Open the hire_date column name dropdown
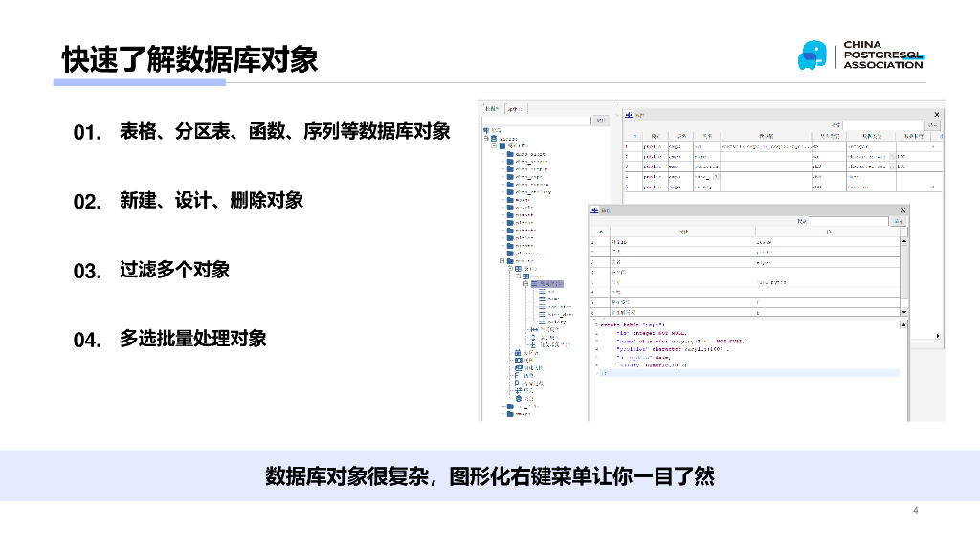The height and width of the screenshot is (551, 980). [716, 177]
